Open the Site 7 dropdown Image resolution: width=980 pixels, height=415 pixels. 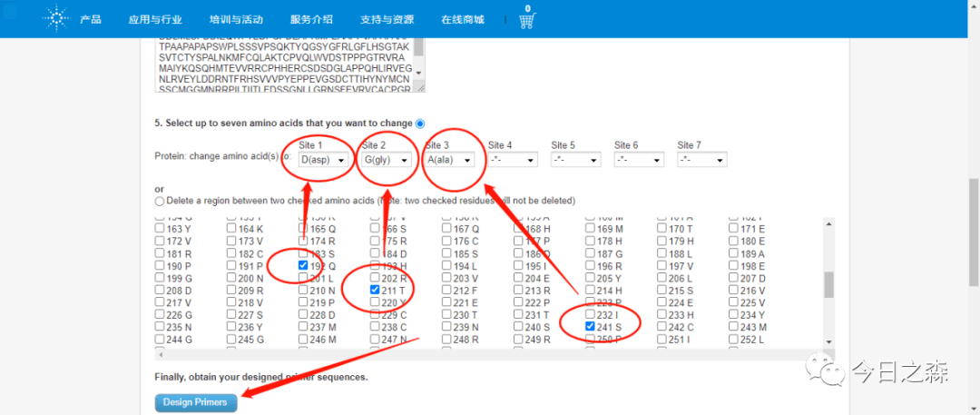(x=701, y=160)
